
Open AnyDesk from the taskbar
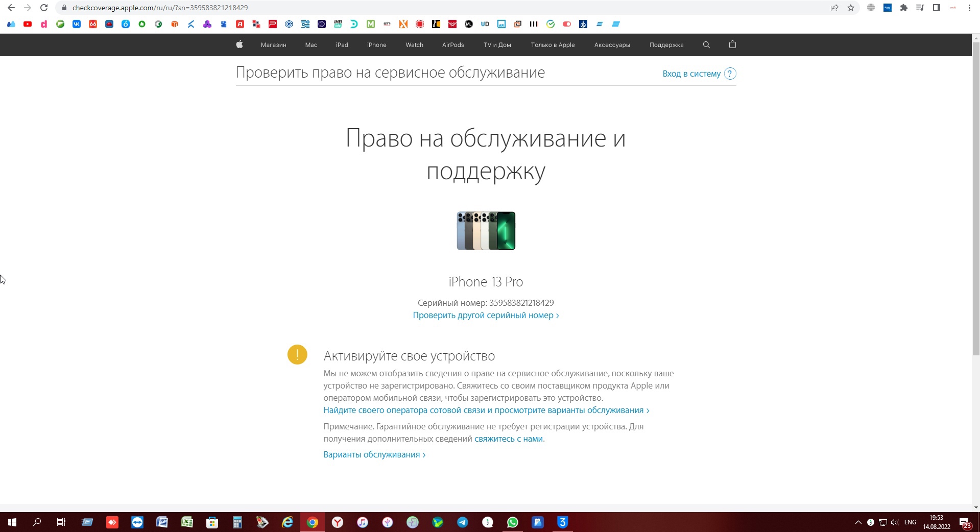(x=112, y=522)
